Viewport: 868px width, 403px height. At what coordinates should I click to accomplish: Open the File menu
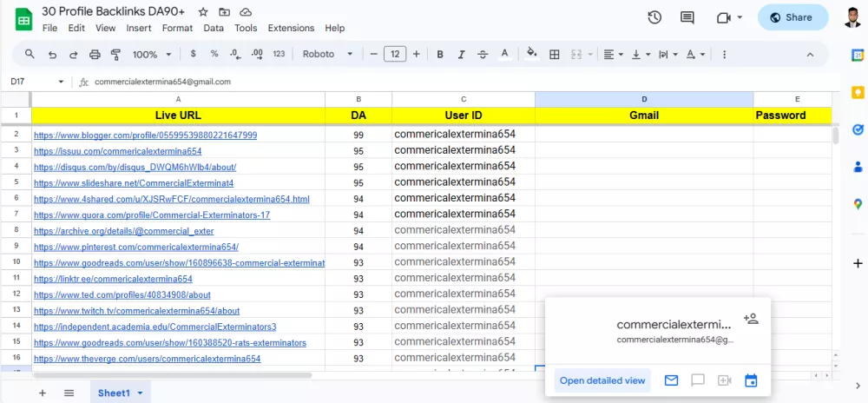(x=49, y=28)
